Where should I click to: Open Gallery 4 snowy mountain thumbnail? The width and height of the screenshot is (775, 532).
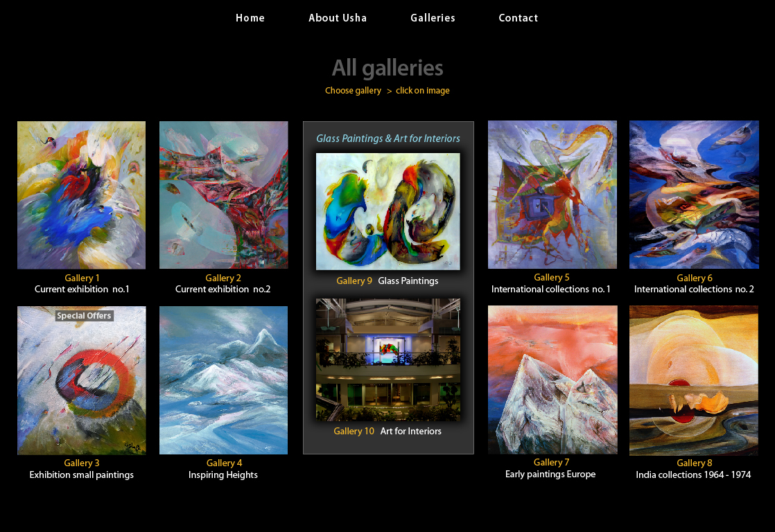223,380
